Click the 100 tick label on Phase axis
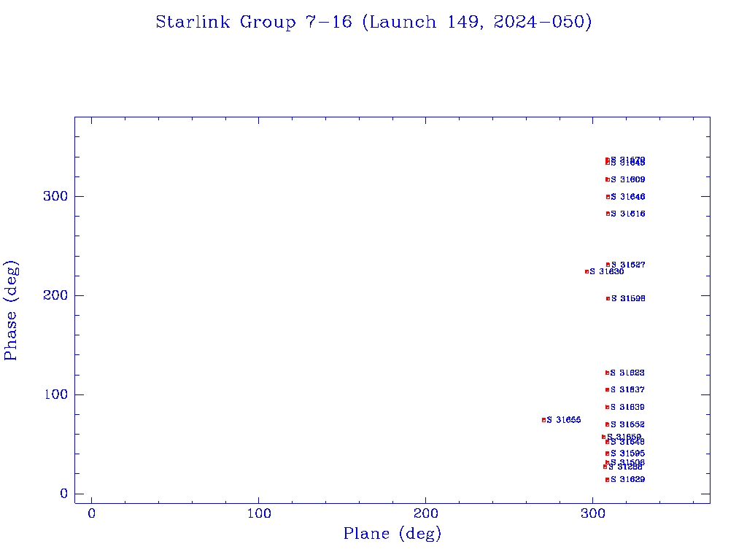 pos(55,394)
